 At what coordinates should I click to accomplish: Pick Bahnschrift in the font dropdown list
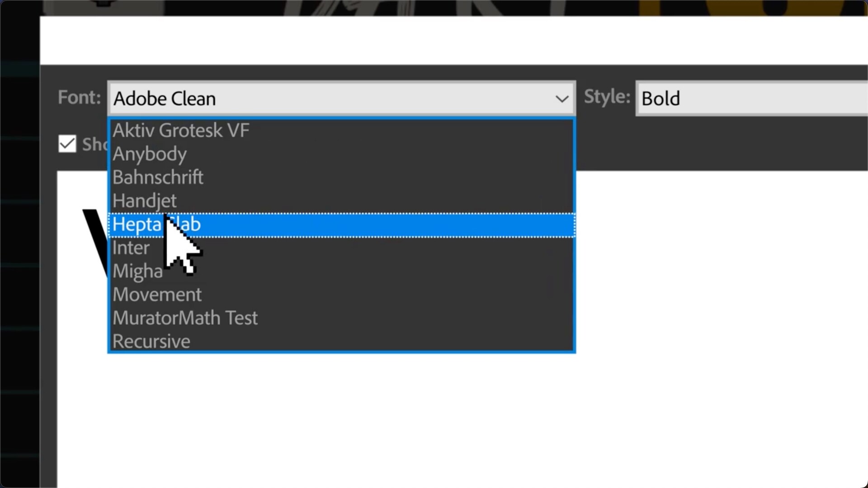point(158,178)
